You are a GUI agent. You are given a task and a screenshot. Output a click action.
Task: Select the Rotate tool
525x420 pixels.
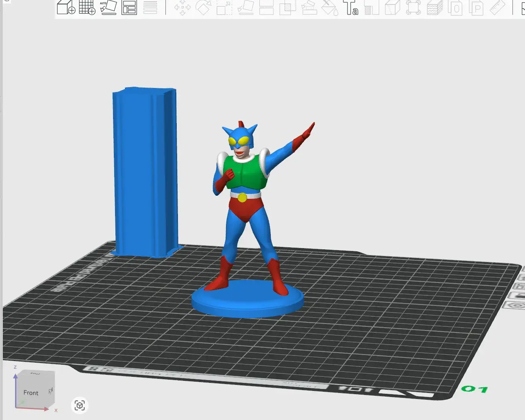[x=203, y=8]
